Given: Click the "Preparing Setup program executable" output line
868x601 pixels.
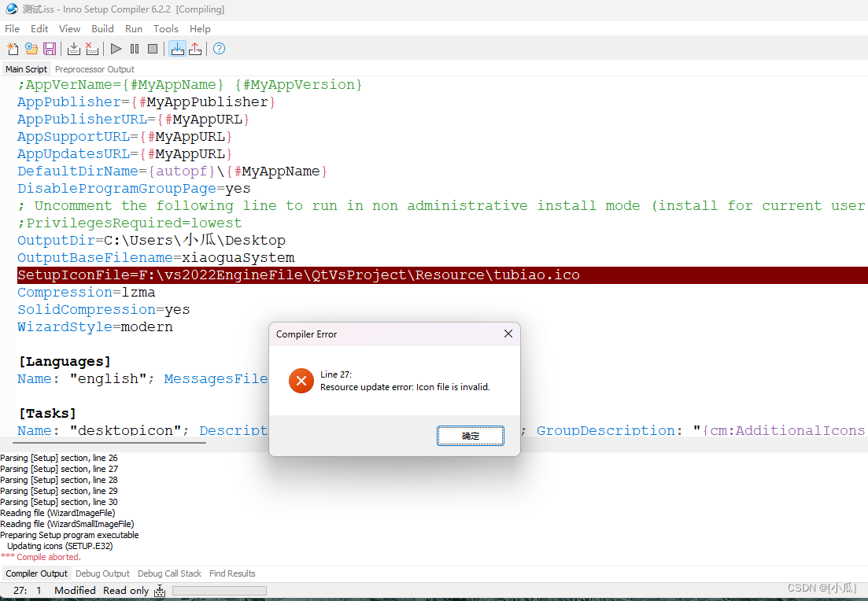Looking at the screenshot, I should [x=69, y=535].
